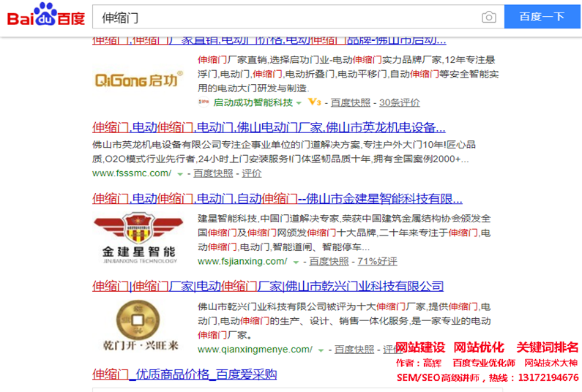Open result title 佛山市乾兴门业科技有限公司
The image size is (582, 392).
coord(268,286)
